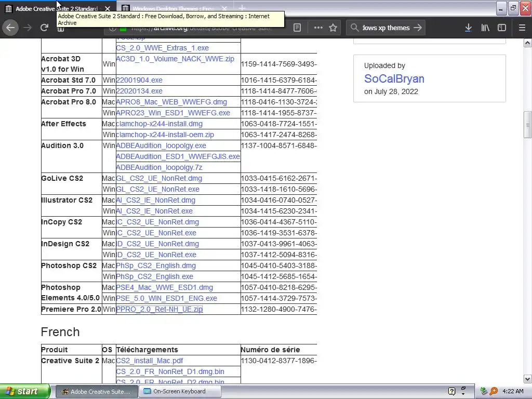
Task: Download PhSp_CS2_English.dmg
Action: [156, 265]
